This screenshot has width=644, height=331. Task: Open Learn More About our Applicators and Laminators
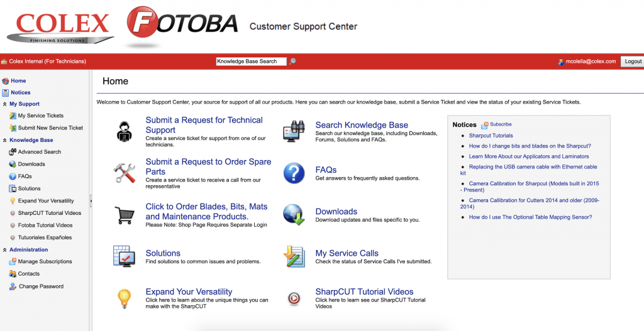529,156
